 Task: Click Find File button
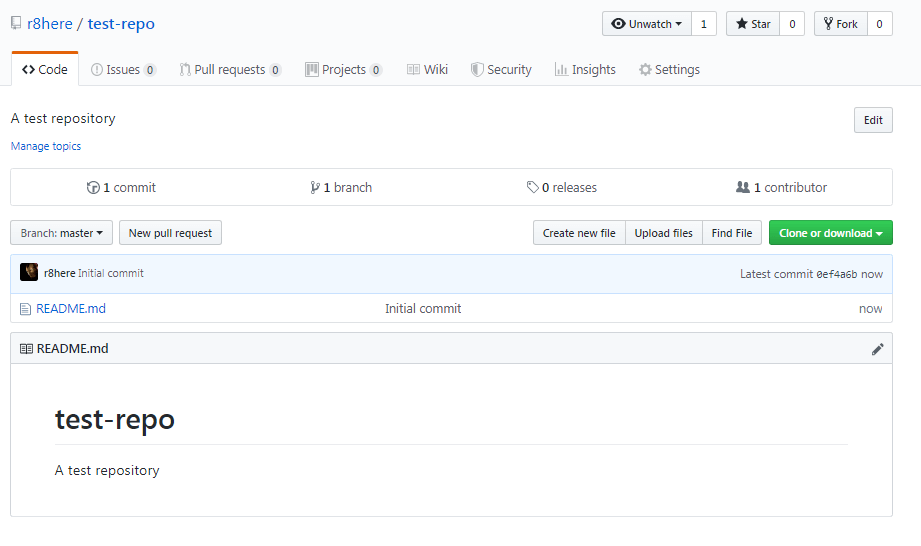(x=732, y=233)
